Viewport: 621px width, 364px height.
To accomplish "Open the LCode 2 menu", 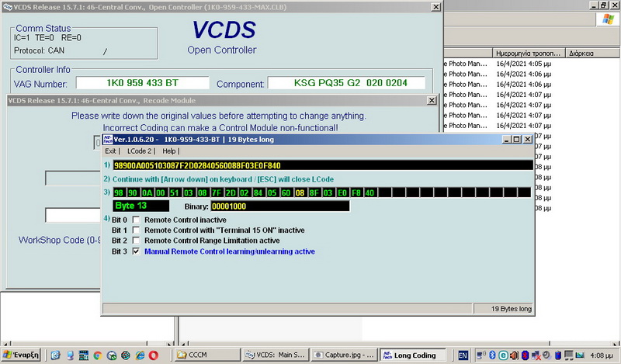I will [x=139, y=151].
